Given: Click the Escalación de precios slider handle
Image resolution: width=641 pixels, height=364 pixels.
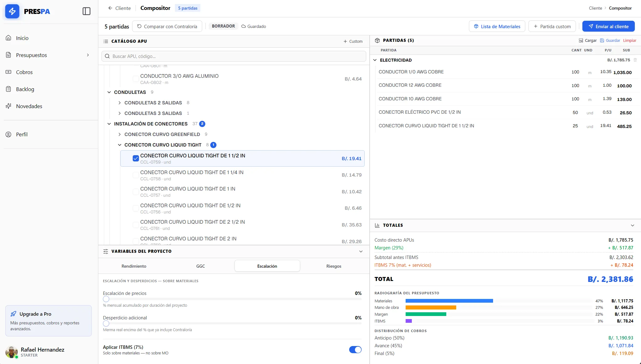Looking at the screenshot, I should tap(106, 299).
